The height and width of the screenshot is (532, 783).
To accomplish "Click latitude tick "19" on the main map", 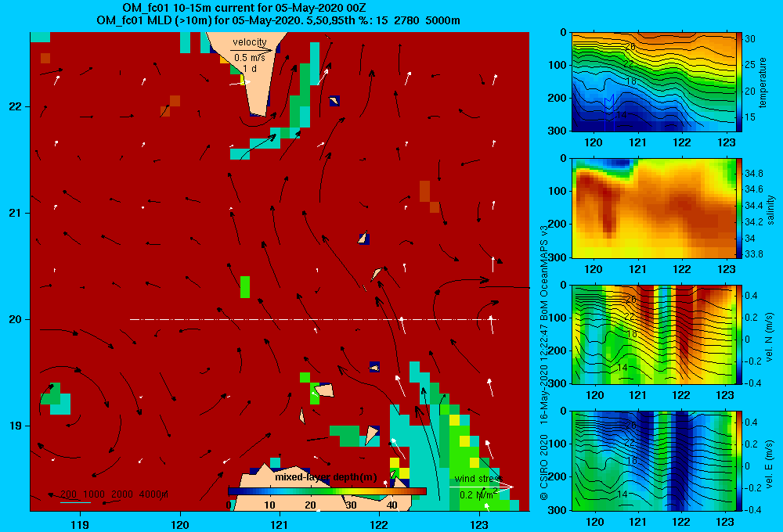I will point(15,426).
